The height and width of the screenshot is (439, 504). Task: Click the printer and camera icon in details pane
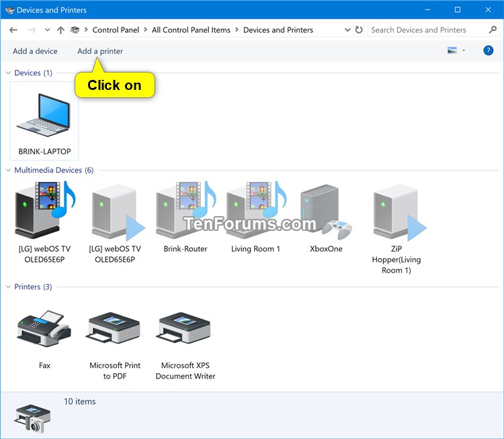point(32,418)
